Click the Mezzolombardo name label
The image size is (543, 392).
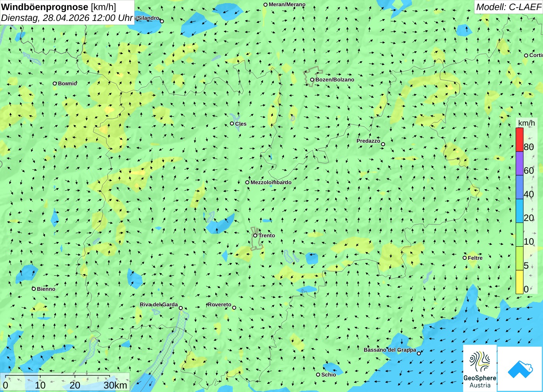271,182
